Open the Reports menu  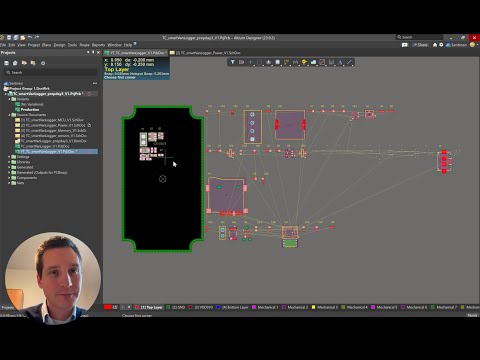click(x=98, y=45)
